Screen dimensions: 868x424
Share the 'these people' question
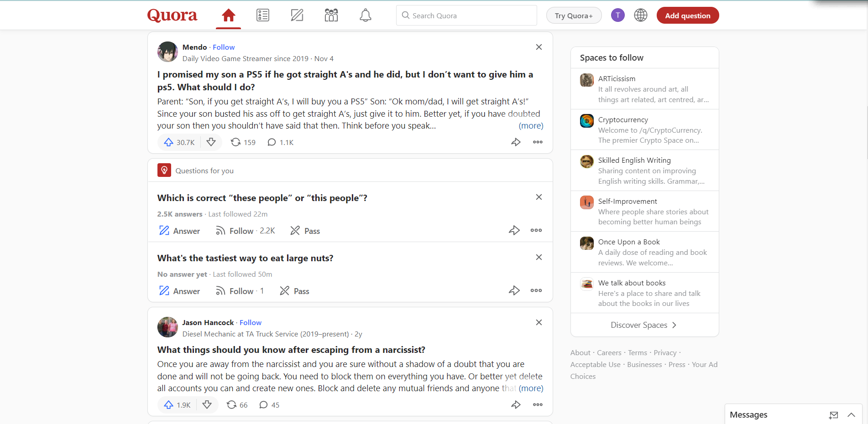[x=514, y=230]
